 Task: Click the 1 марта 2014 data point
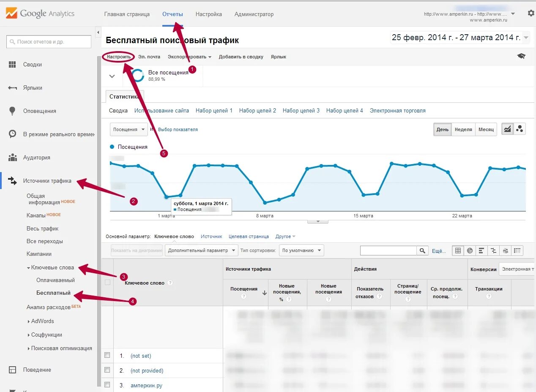coord(166,197)
